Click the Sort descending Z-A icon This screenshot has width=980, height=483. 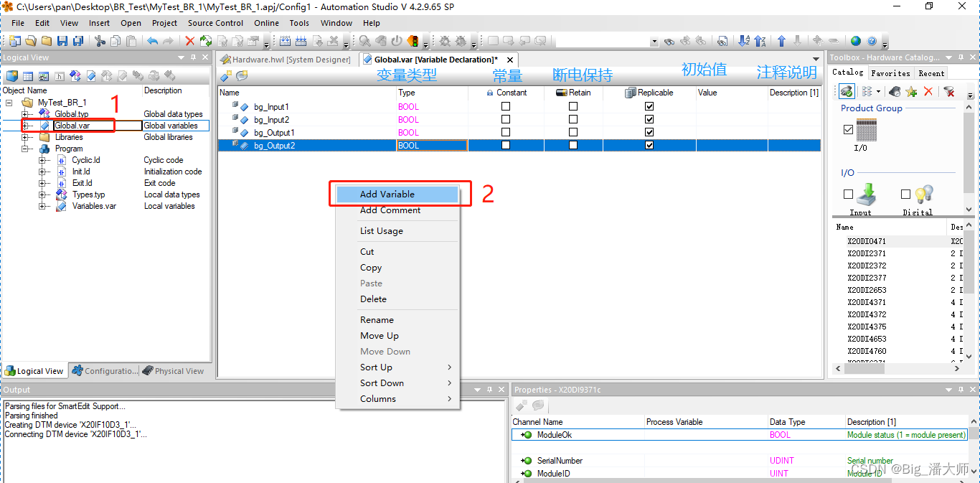[x=760, y=41]
